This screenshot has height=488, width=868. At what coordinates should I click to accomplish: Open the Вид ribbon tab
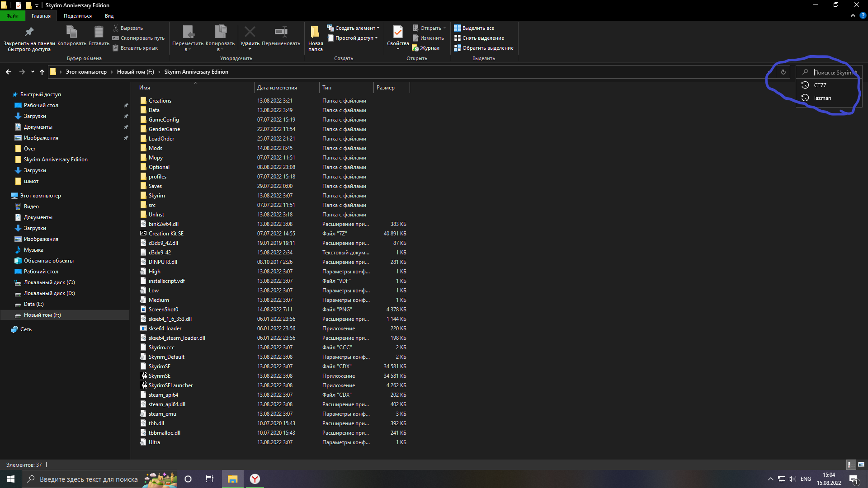click(x=109, y=16)
